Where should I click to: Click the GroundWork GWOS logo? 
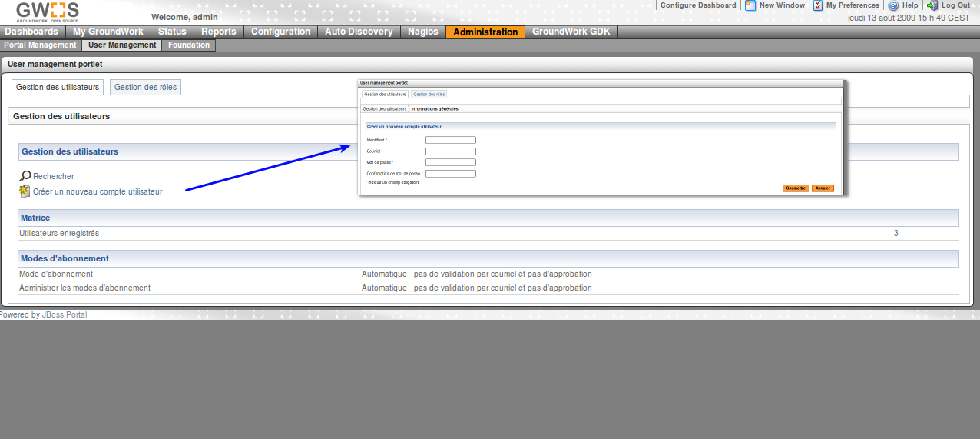click(x=48, y=12)
